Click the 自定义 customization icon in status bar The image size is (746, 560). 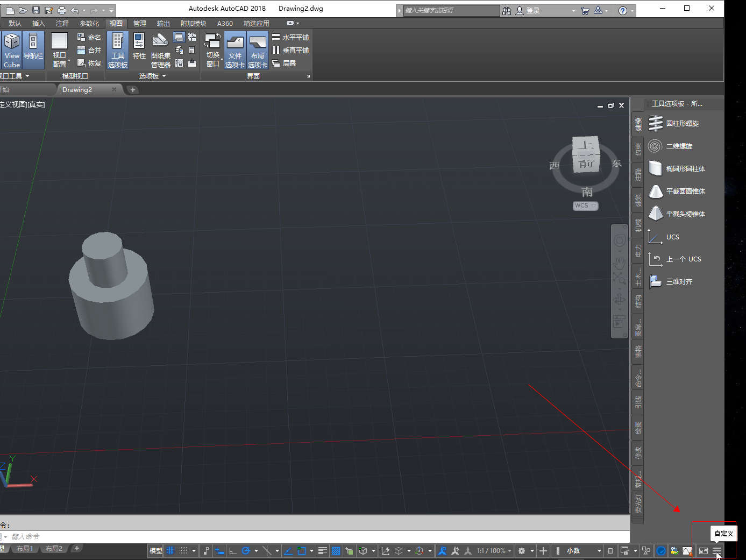pos(716,551)
